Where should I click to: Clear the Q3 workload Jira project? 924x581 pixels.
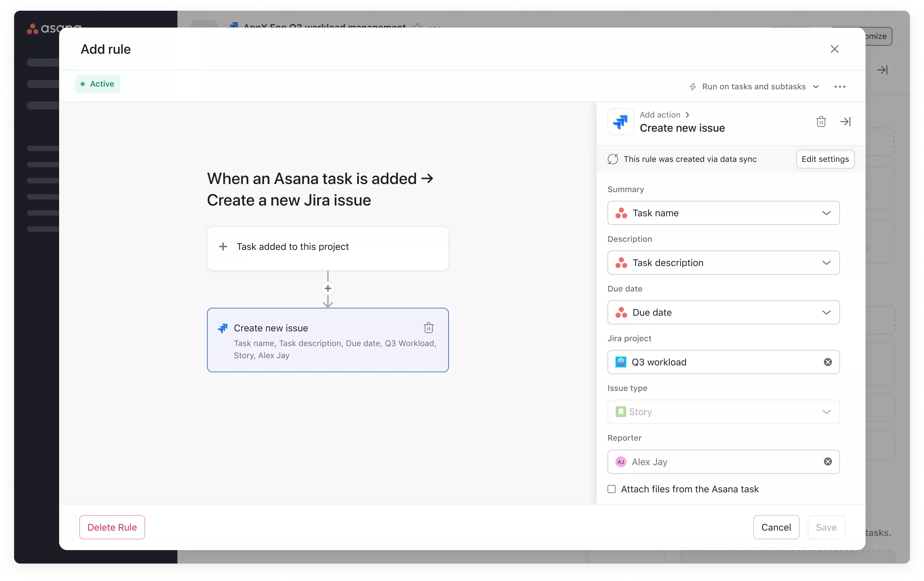point(828,362)
